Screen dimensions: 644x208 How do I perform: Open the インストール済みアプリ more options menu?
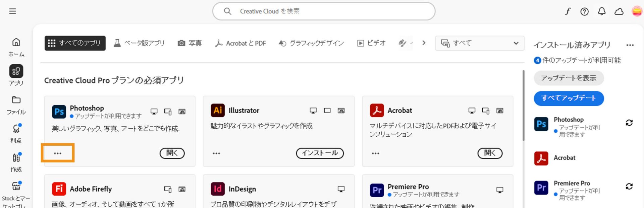click(x=630, y=45)
